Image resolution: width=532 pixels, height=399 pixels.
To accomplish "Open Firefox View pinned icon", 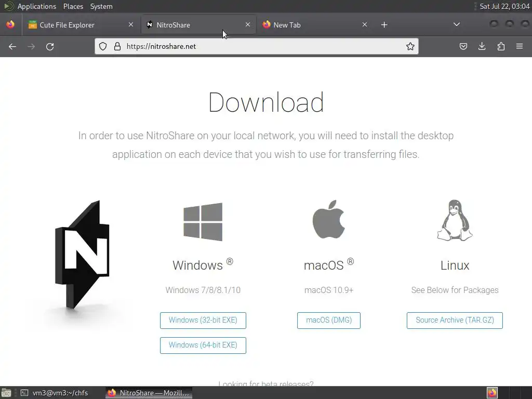I will 10,25.
